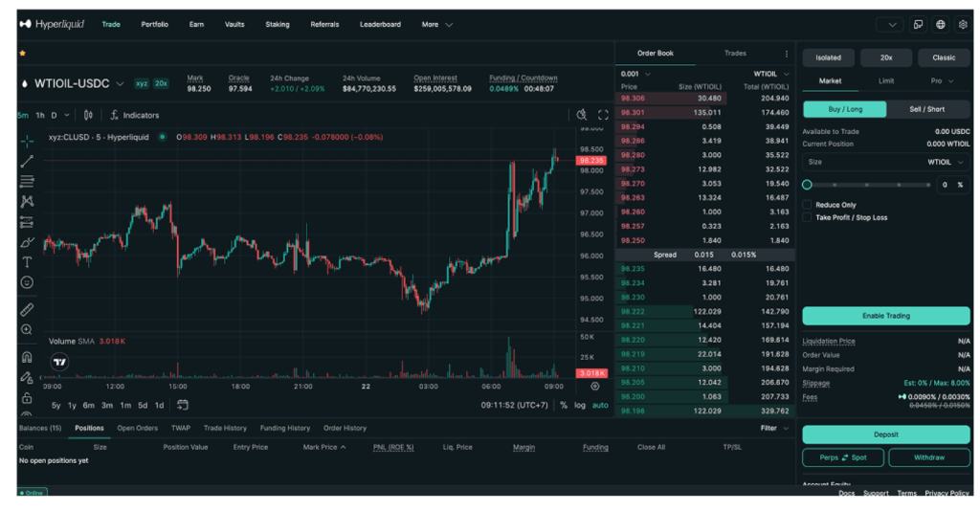Click the Deposit button
Image resolution: width=980 pixels, height=512 pixels.
pyautogui.click(x=886, y=434)
